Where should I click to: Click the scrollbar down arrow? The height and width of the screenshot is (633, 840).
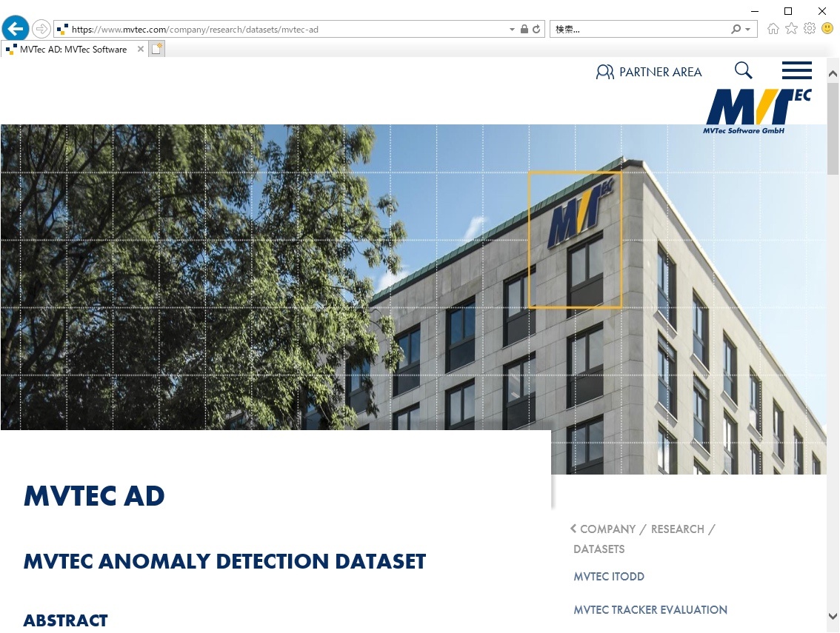pos(833,616)
